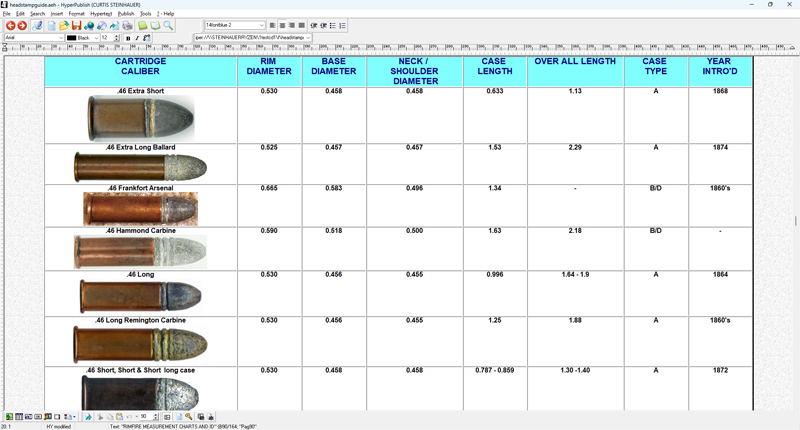This screenshot has width=800, height=430.
Task: Toggle center text alignment
Action: pyautogui.click(x=283, y=26)
